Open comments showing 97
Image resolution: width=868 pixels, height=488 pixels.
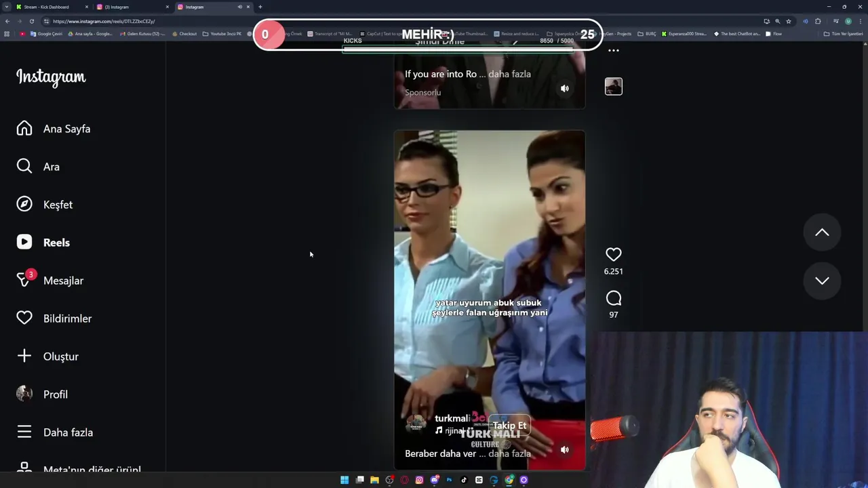pos(613,299)
